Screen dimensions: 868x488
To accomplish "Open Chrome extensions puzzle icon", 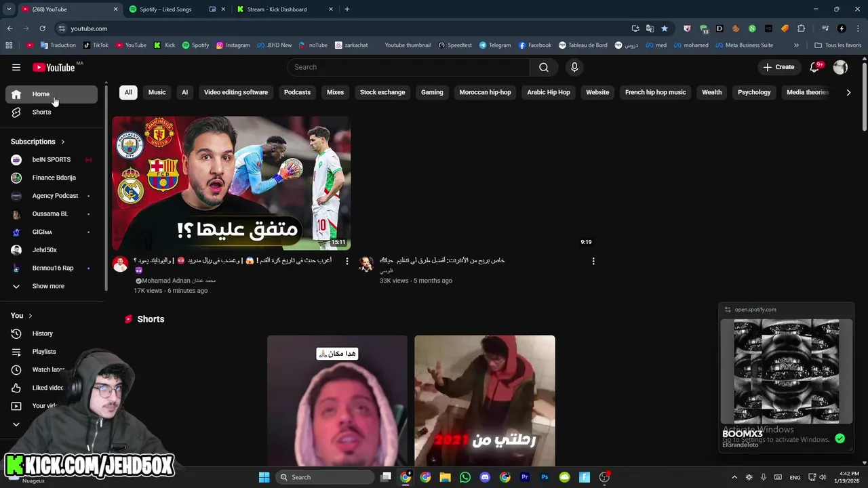I will (x=801, y=28).
